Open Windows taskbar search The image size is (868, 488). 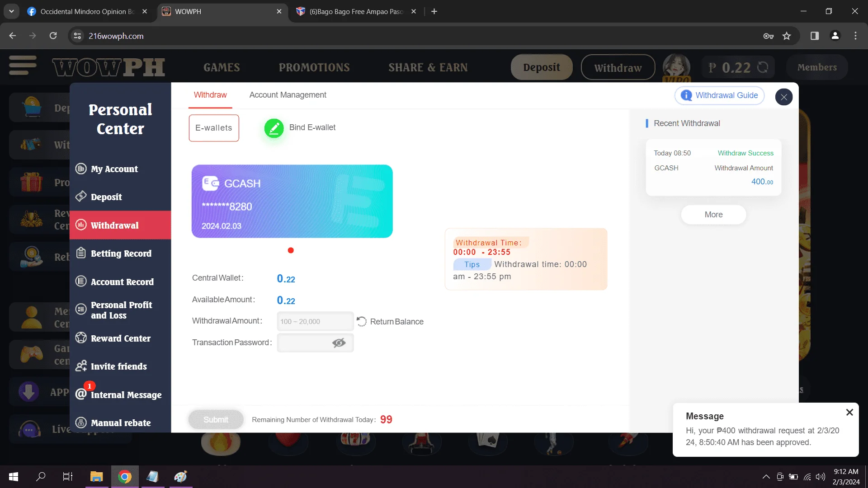[x=41, y=477]
